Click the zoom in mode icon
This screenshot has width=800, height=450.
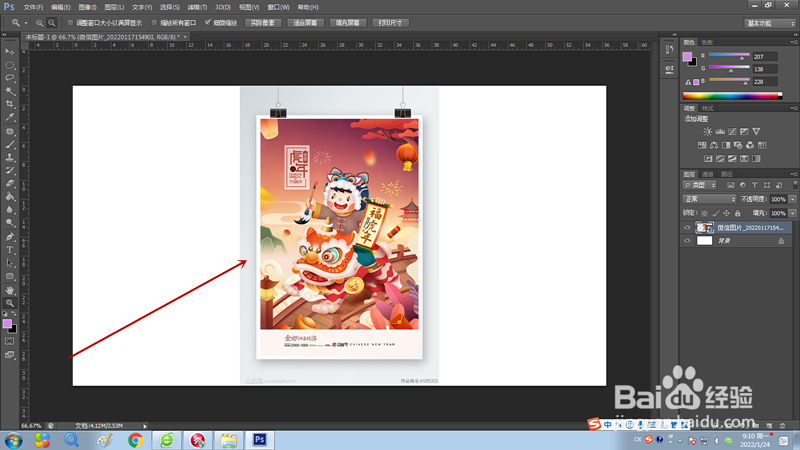click(x=39, y=23)
